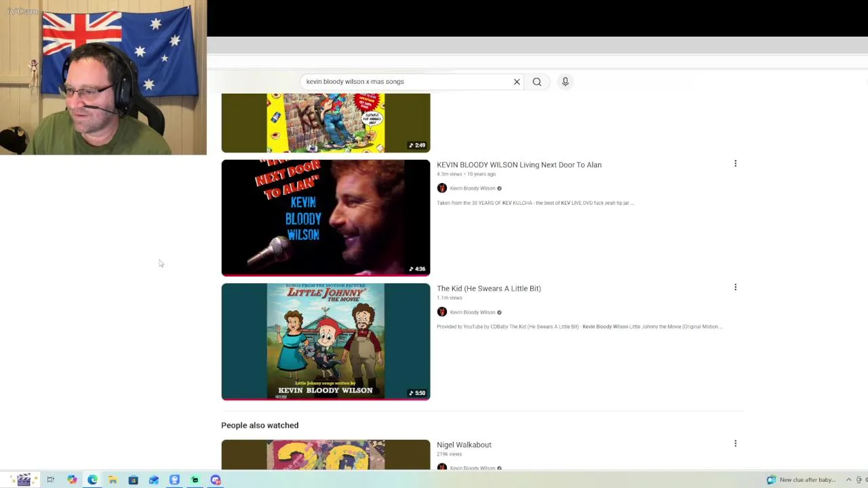This screenshot has width=868, height=488.
Task: Show hidden system tray icons
Action: coord(848,480)
